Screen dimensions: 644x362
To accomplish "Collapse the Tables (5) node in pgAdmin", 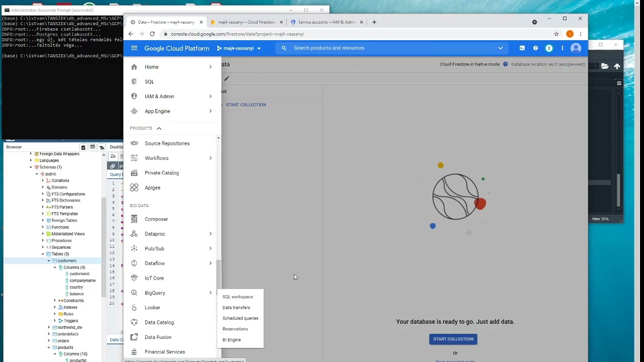I will (43, 254).
